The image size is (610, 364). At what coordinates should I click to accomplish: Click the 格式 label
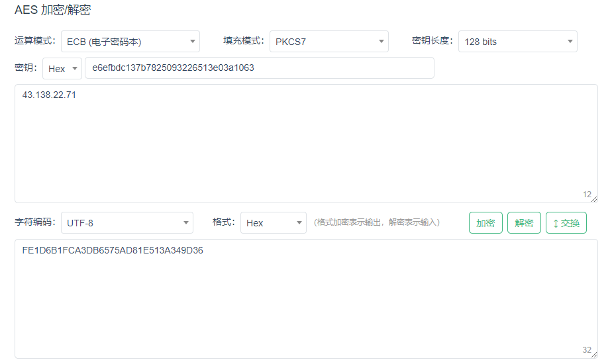tap(224, 222)
